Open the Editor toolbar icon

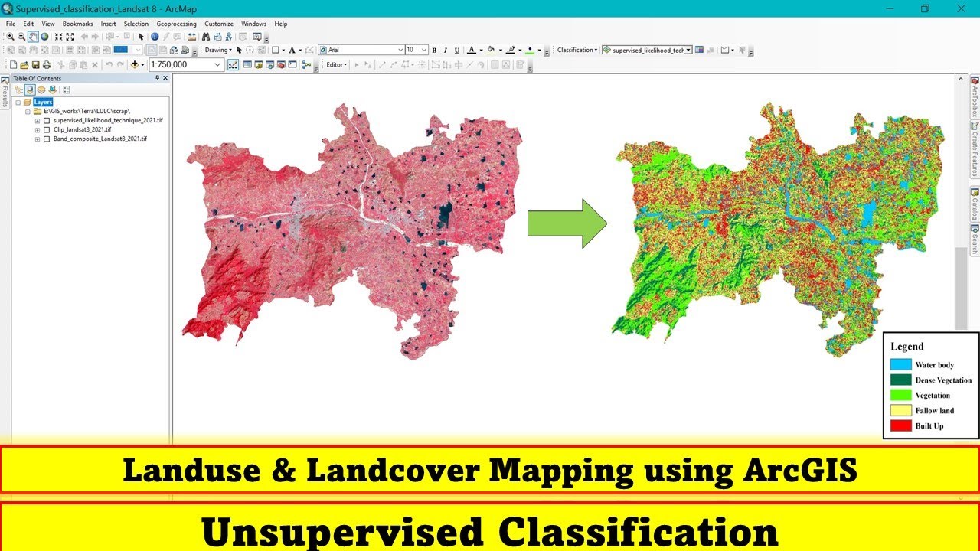point(233,65)
